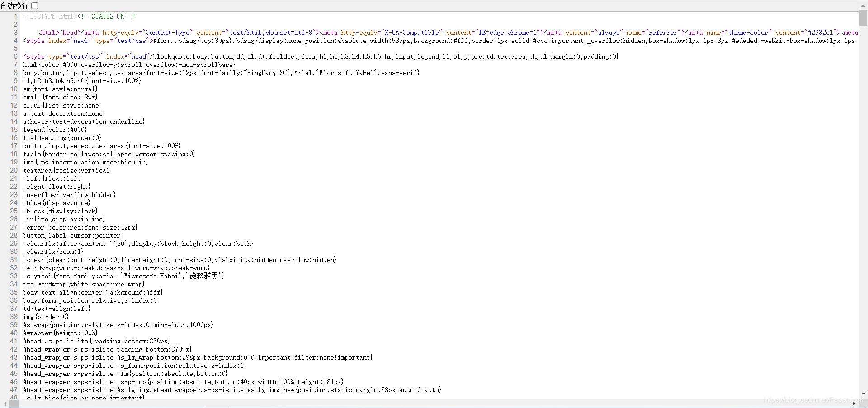868x408 pixels.
Task: Click the .overflow{overflow:hidden} rule
Action: (69, 195)
